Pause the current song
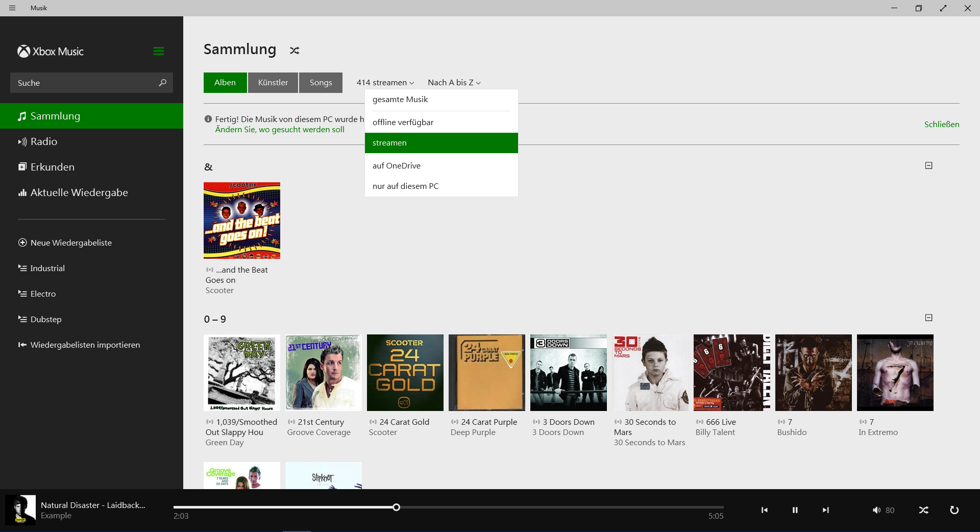Image resolution: width=980 pixels, height=532 pixels. [x=795, y=510]
